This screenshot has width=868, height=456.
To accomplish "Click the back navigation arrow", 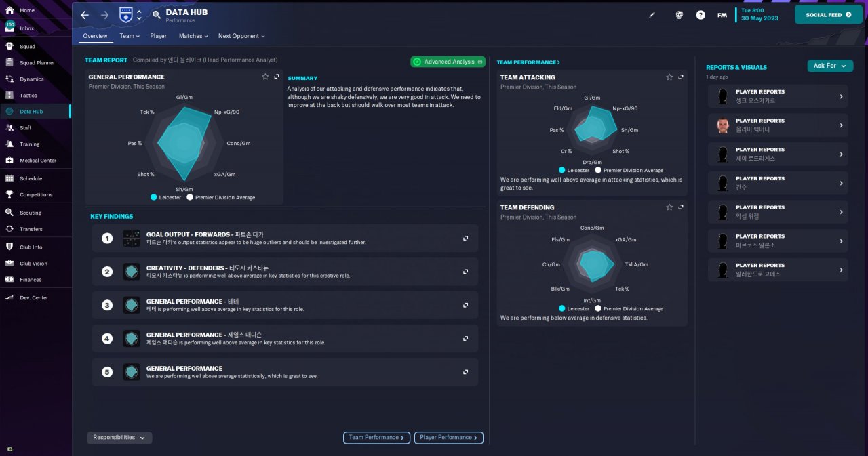I will 85,14.
